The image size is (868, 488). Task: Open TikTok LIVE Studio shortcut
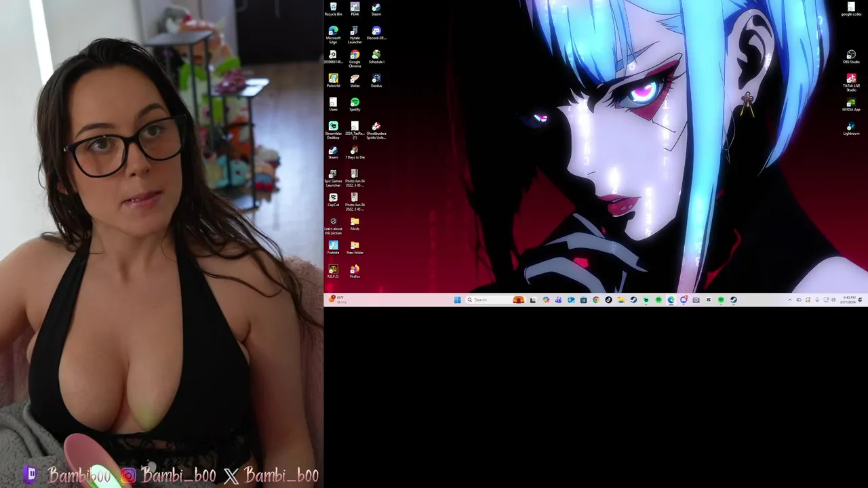[851, 83]
